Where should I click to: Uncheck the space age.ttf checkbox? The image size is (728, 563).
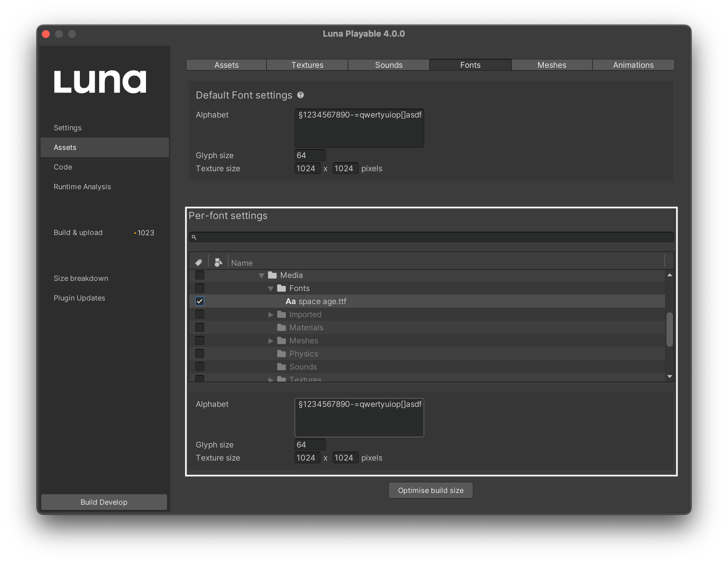click(x=200, y=301)
